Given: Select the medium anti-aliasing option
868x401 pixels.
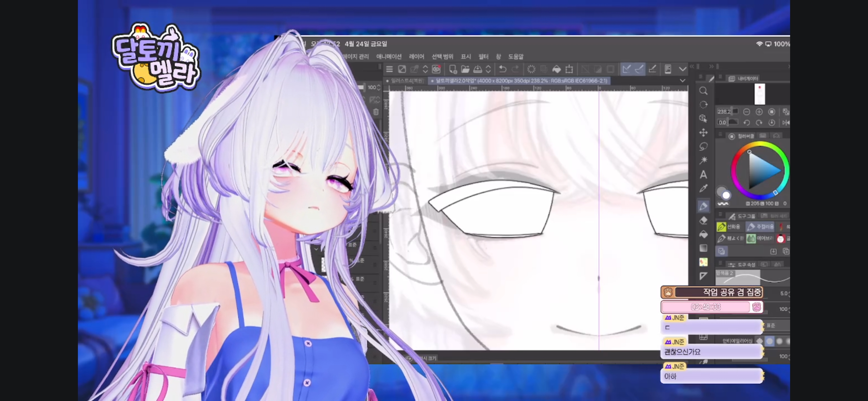Looking at the screenshot, I should (x=779, y=341).
